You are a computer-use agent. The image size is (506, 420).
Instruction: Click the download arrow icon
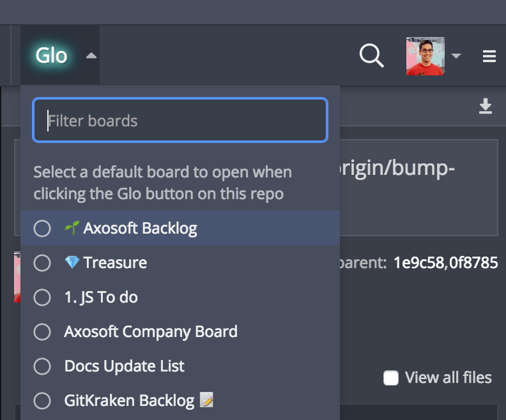[x=486, y=107]
